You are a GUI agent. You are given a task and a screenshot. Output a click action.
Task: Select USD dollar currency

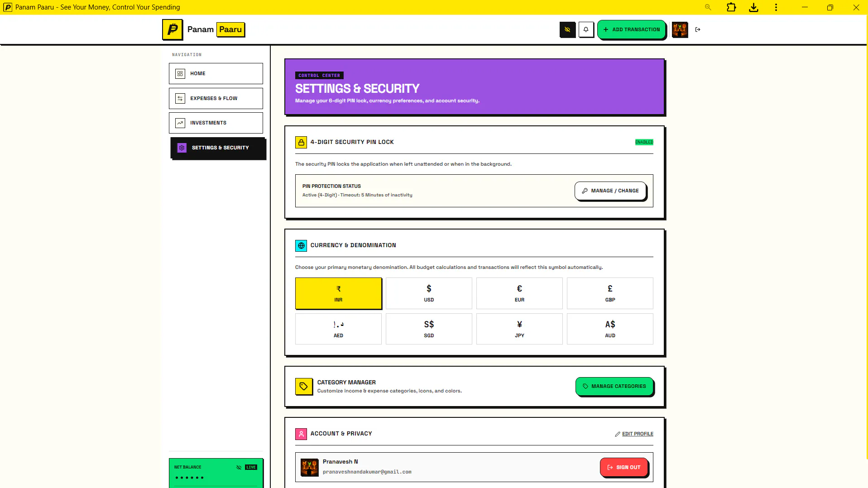pos(429,293)
